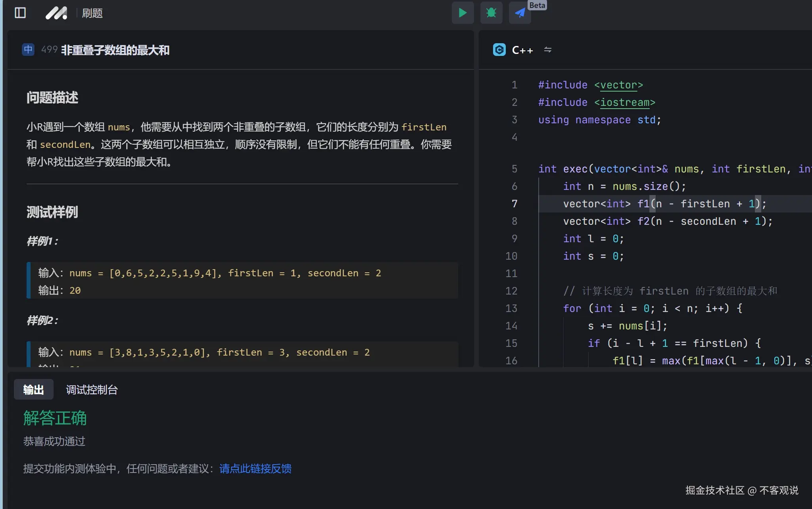Open the 请点此链接反馈 feedback link
This screenshot has width=812, height=509.
(255, 469)
